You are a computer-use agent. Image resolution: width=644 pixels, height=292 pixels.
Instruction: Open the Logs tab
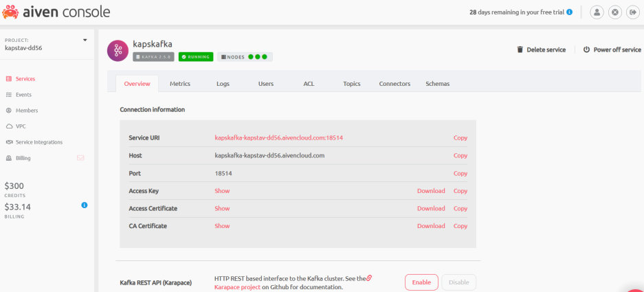coord(223,84)
